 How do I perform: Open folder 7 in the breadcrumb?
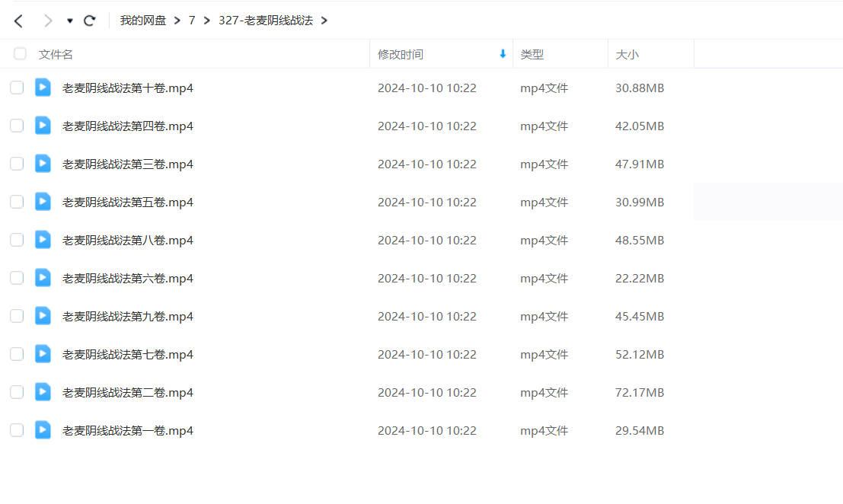coord(192,21)
